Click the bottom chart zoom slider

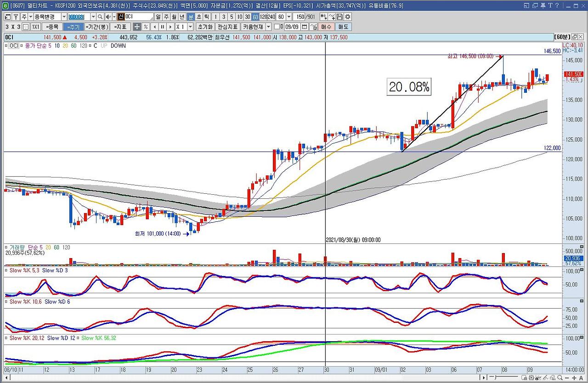[503, 377]
